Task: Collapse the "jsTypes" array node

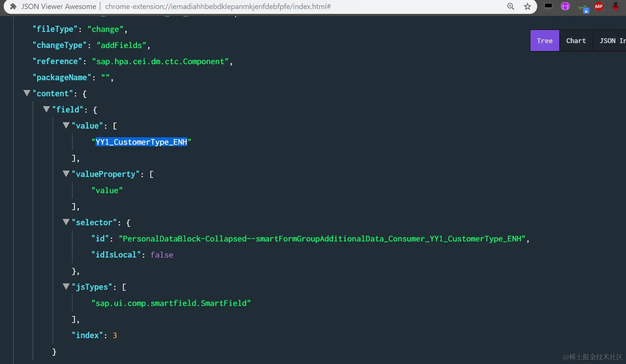Action: [x=66, y=286]
